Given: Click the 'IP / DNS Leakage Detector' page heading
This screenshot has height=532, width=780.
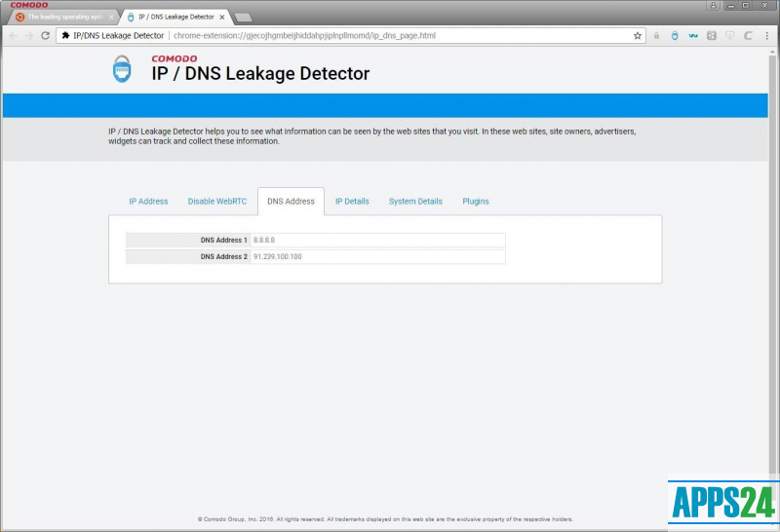Looking at the screenshot, I should (260, 74).
